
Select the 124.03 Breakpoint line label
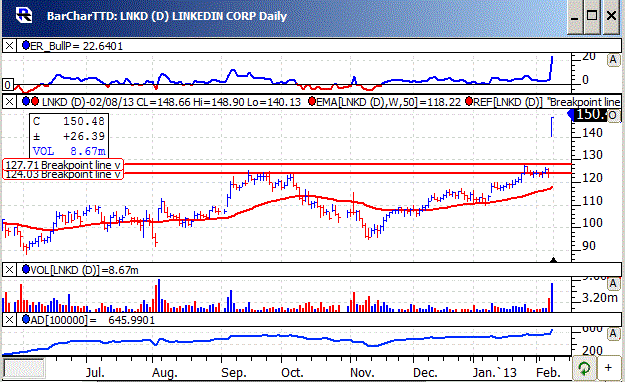(63, 175)
